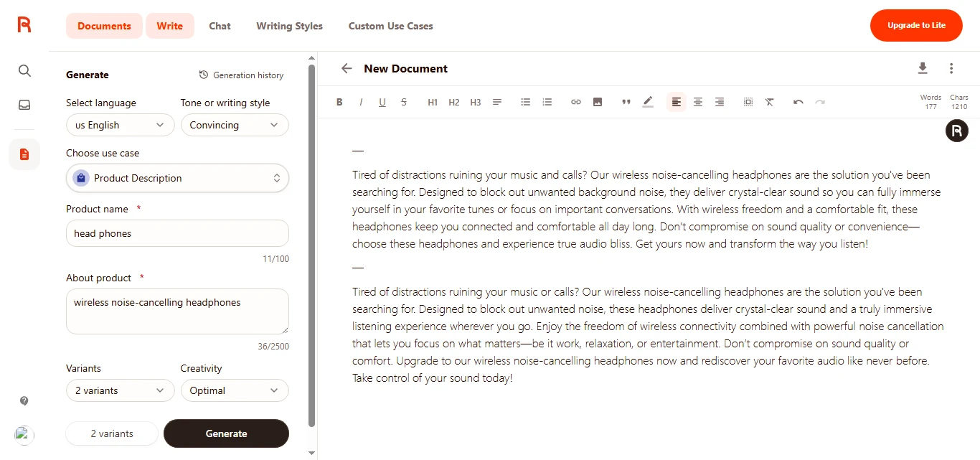Click the New Document title

pos(405,68)
